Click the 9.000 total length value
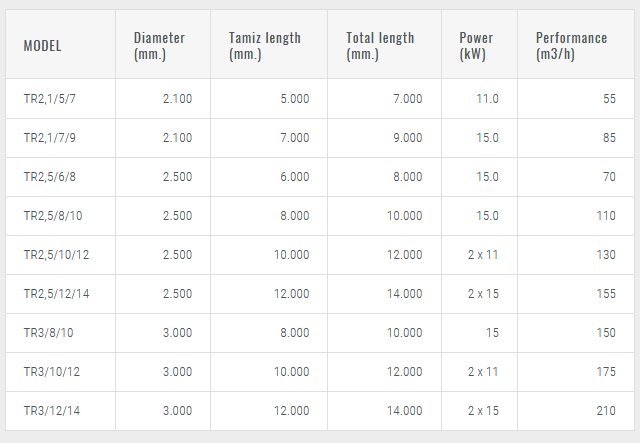This screenshot has width=640, height=443. 407,138
